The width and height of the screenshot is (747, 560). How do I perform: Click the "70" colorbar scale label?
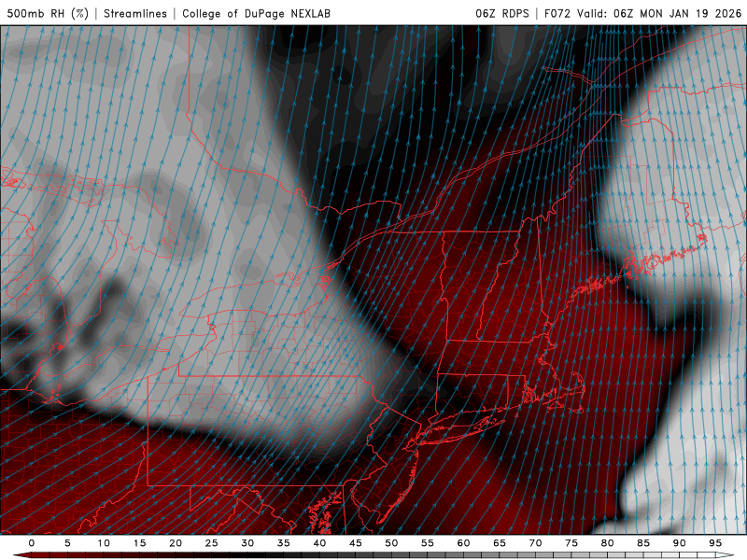tap(535, 543)
